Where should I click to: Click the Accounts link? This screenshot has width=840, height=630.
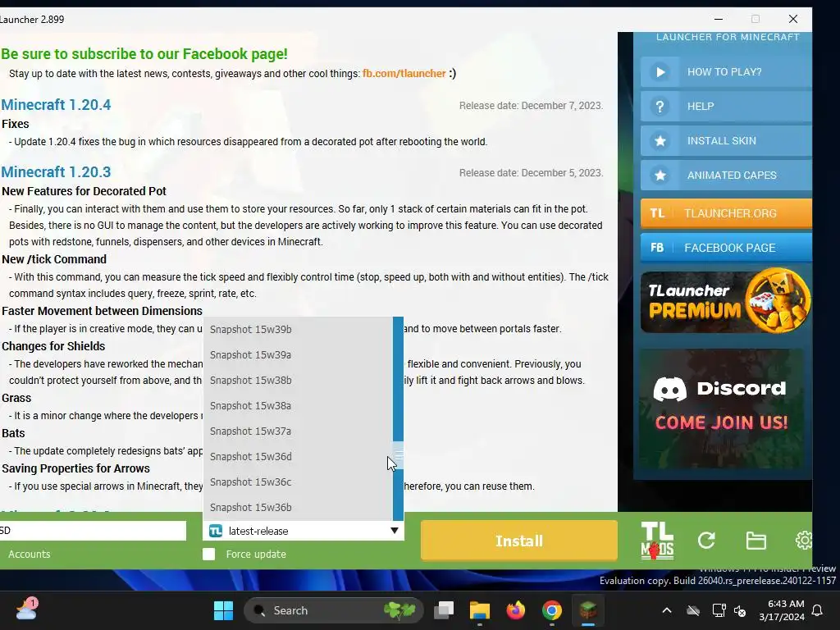(x=29, y=554)
